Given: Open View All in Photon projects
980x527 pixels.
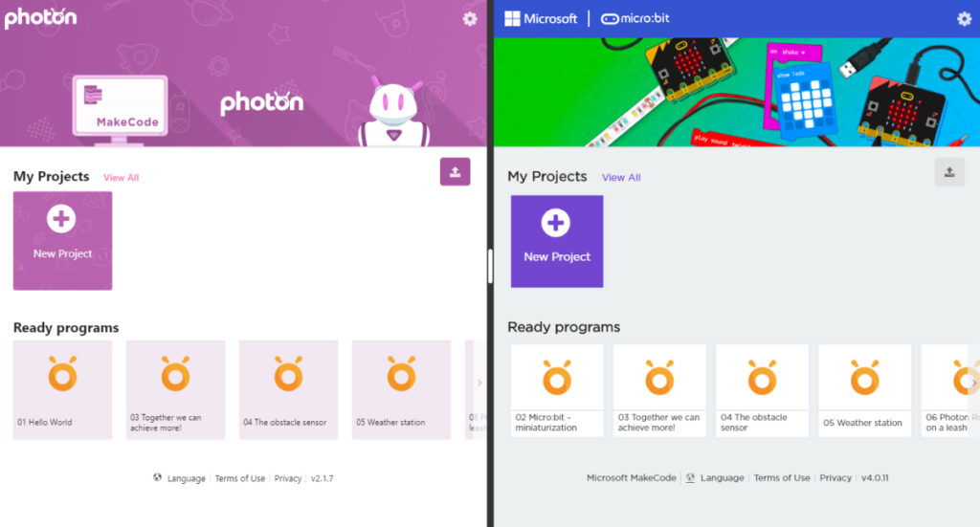Looking at the screenshot, I should pyautogui.click(x=122, y=177).
